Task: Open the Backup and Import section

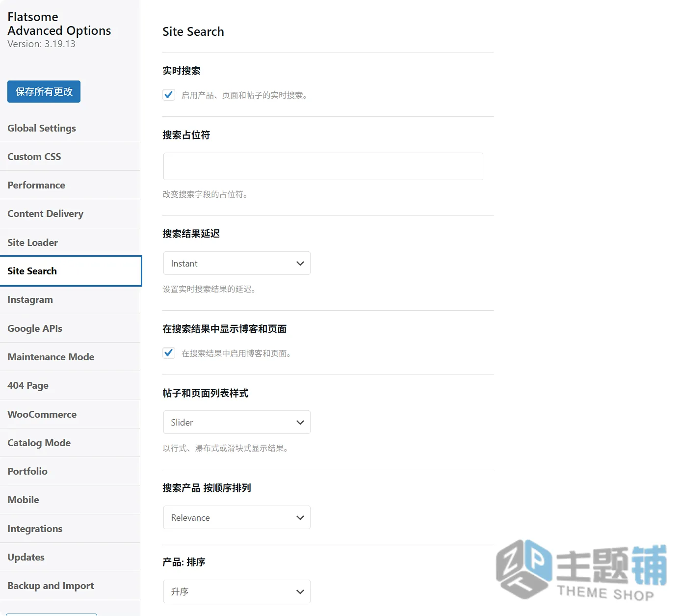Action: (x=70, y=586)
